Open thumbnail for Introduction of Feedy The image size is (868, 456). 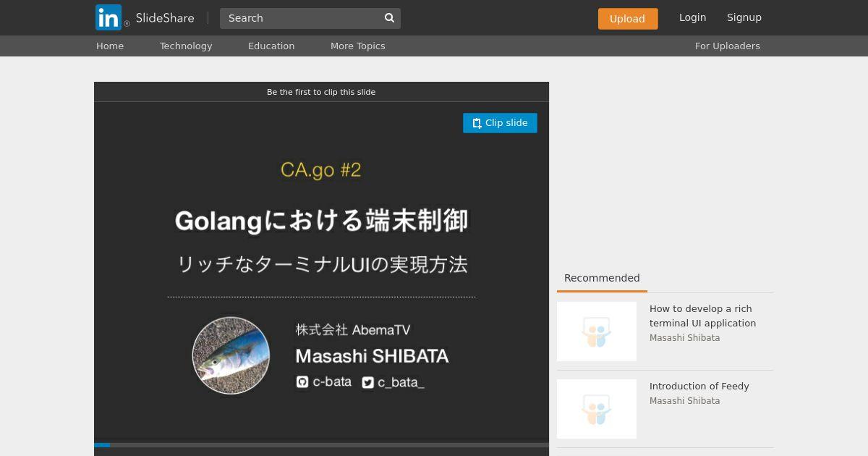597,409
